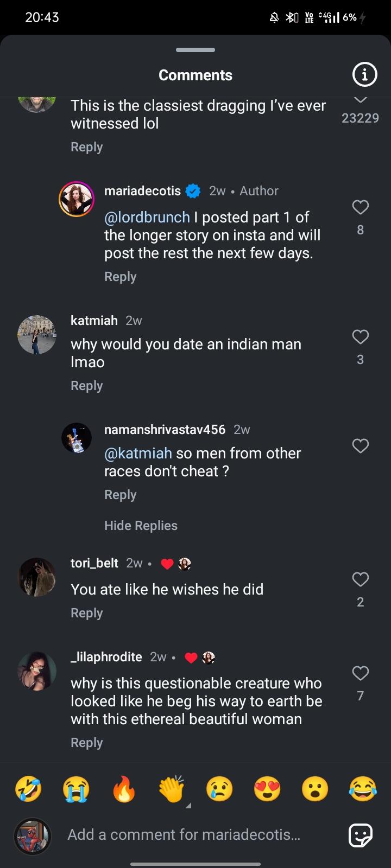The width and height of the screenshot is (391, 868).
Task: Like _lilaphrodite's comment
Action: 361,673
